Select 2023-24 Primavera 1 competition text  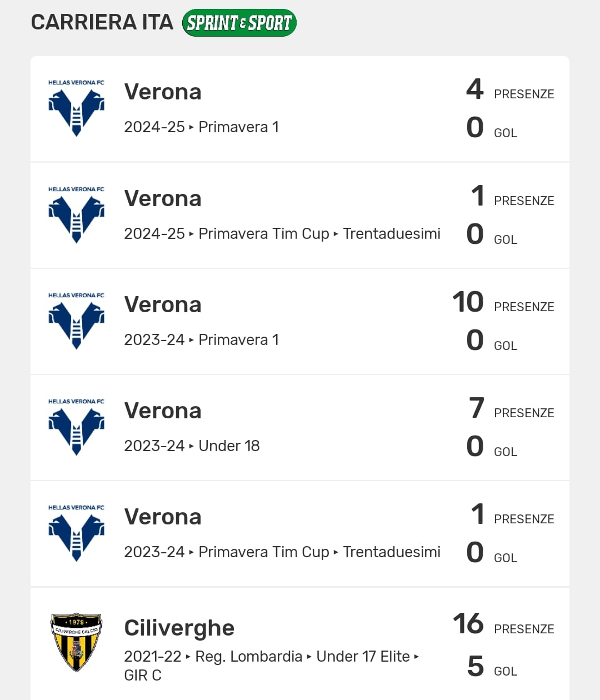[201, 340]
